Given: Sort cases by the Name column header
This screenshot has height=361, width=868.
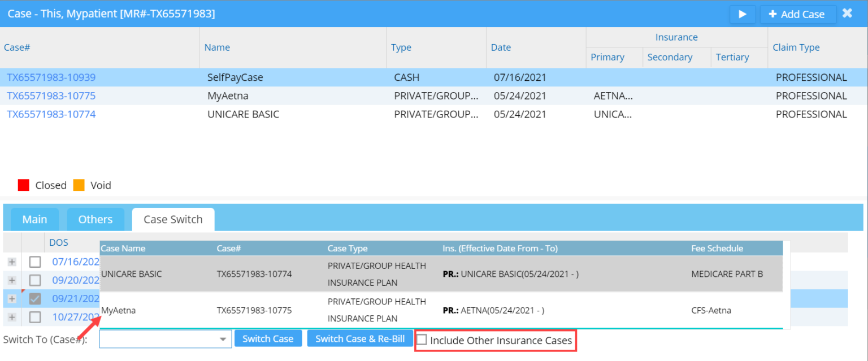Looking at the screenshot, I should tap(217, 47).
